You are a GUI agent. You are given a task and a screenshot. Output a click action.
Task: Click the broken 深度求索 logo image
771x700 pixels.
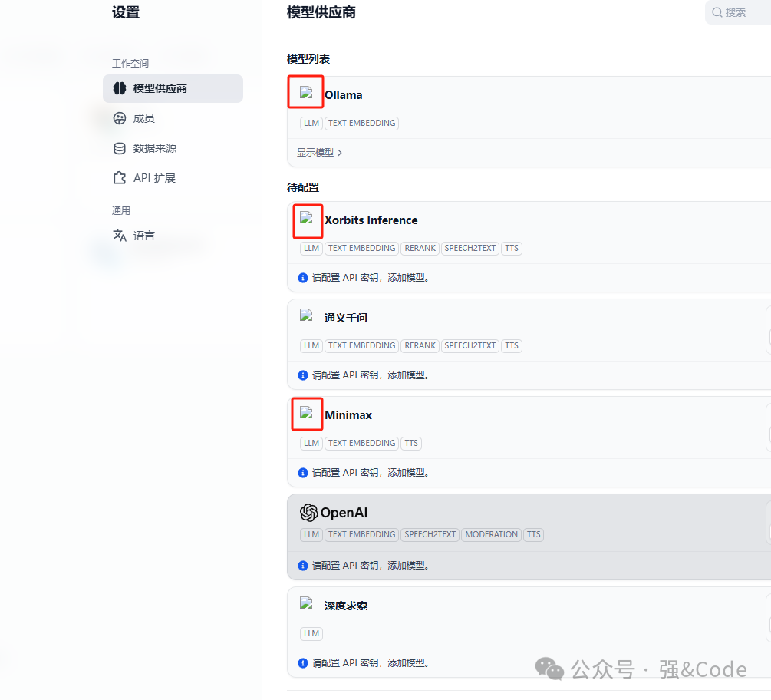pyautogui.click(x=306, y=603)
